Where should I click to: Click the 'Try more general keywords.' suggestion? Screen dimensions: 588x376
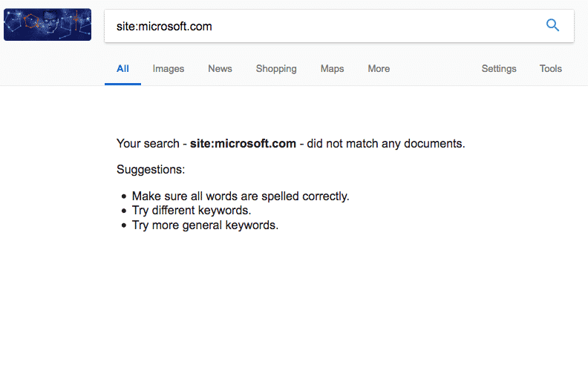click(x=205, y=225)
